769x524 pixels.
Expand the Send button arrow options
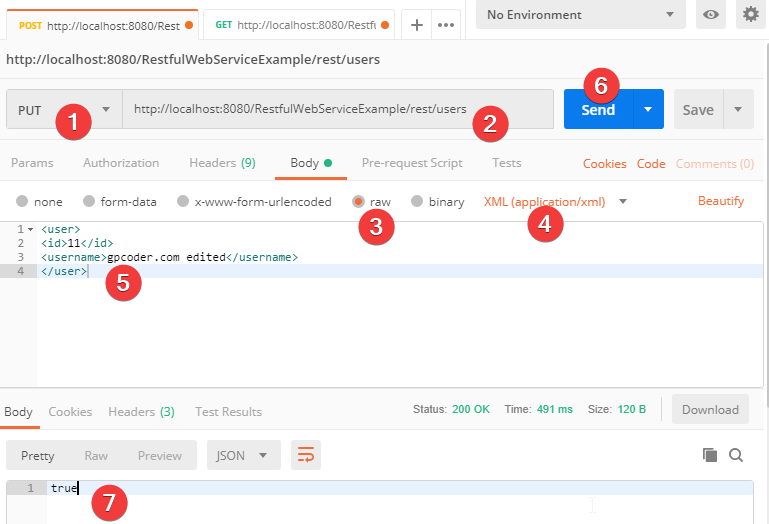[x=648, y=109]
